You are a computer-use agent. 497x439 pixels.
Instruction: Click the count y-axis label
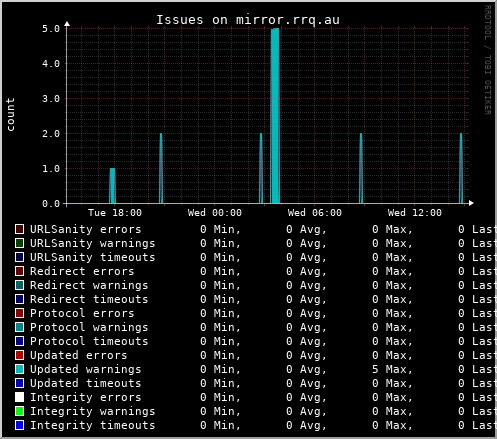11,114
